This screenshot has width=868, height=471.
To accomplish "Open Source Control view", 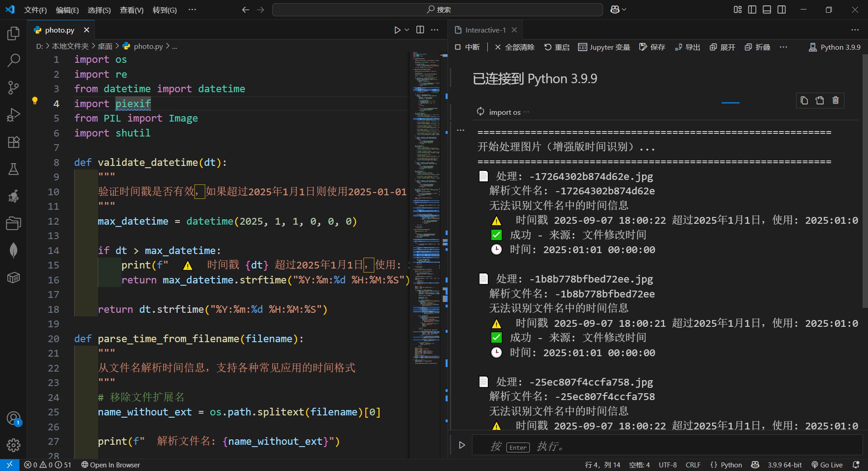I will tap(14, 88).
